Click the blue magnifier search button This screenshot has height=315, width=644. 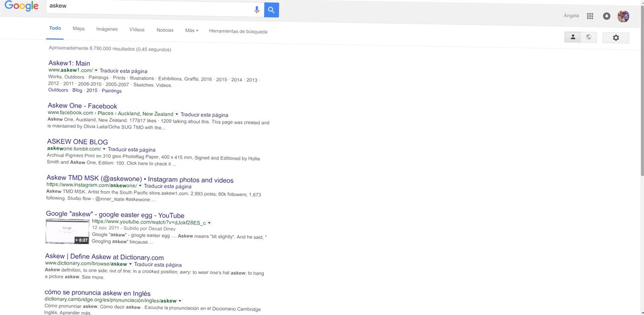(271, 10)
